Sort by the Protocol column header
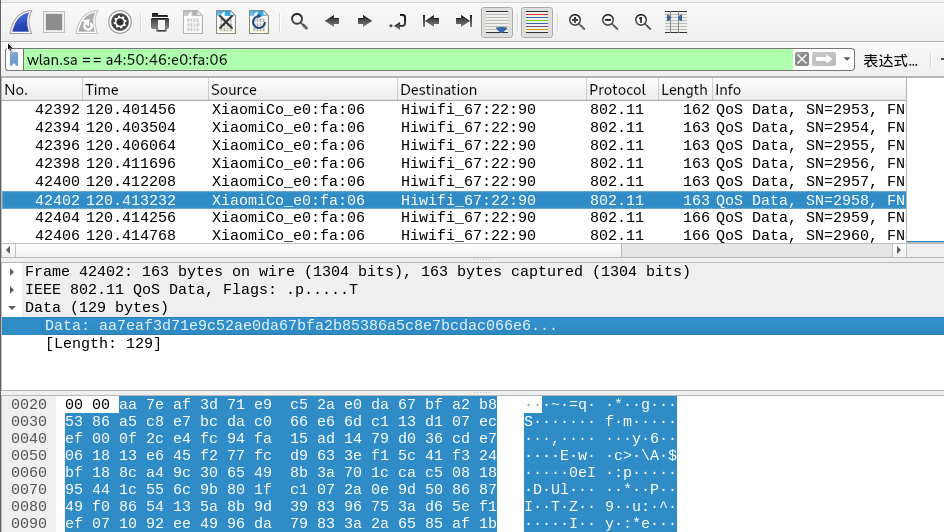Screen dimensions: 944x532 coord(623,90)
